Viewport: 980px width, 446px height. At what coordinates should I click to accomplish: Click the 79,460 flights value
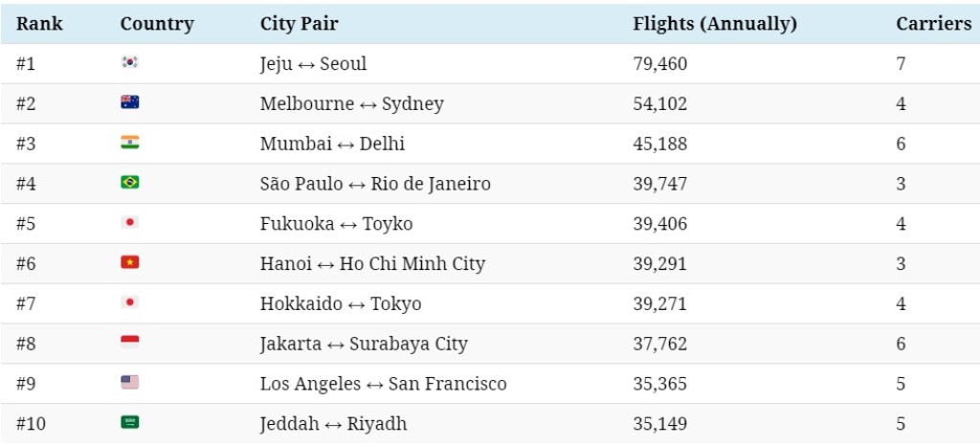(659, 64)
